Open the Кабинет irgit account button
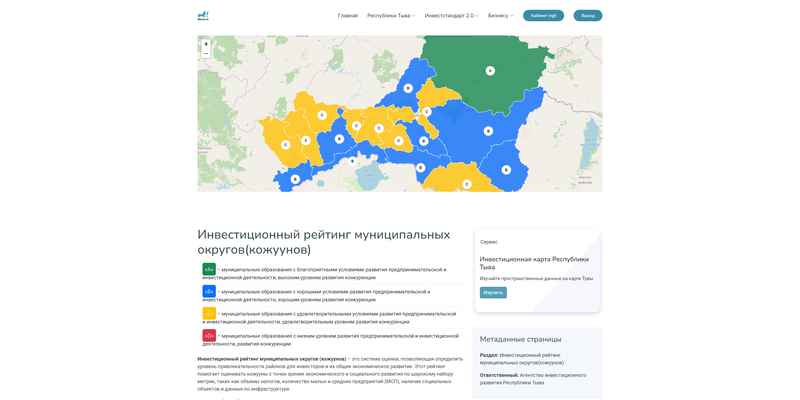 [543, 16]
